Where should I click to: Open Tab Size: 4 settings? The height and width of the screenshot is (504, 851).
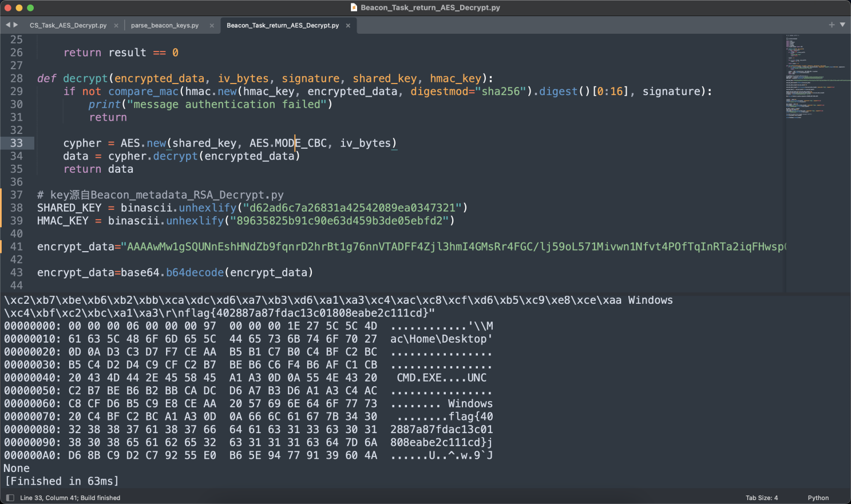[762, 498]
